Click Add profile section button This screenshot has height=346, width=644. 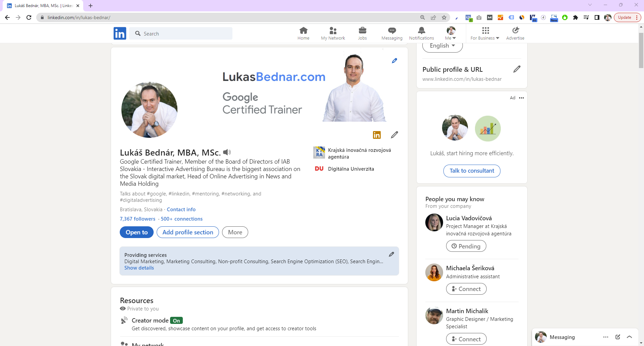point(188,232)
